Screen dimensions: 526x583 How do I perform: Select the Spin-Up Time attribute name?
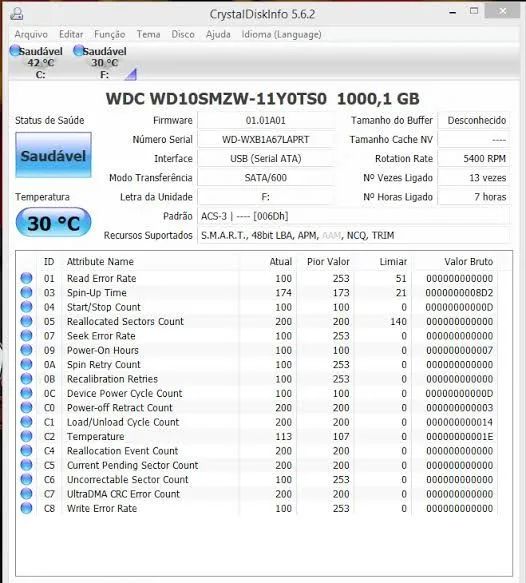(x=97, y=293)
